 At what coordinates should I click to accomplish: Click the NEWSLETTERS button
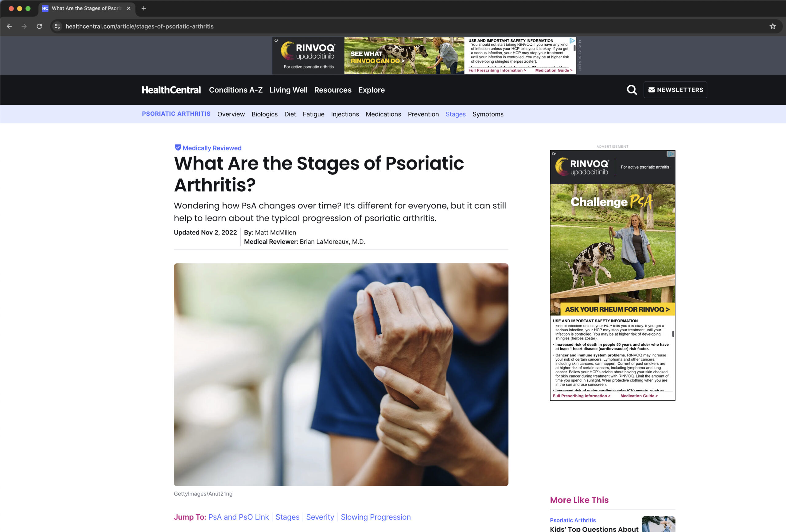click(x=675, y=90)
